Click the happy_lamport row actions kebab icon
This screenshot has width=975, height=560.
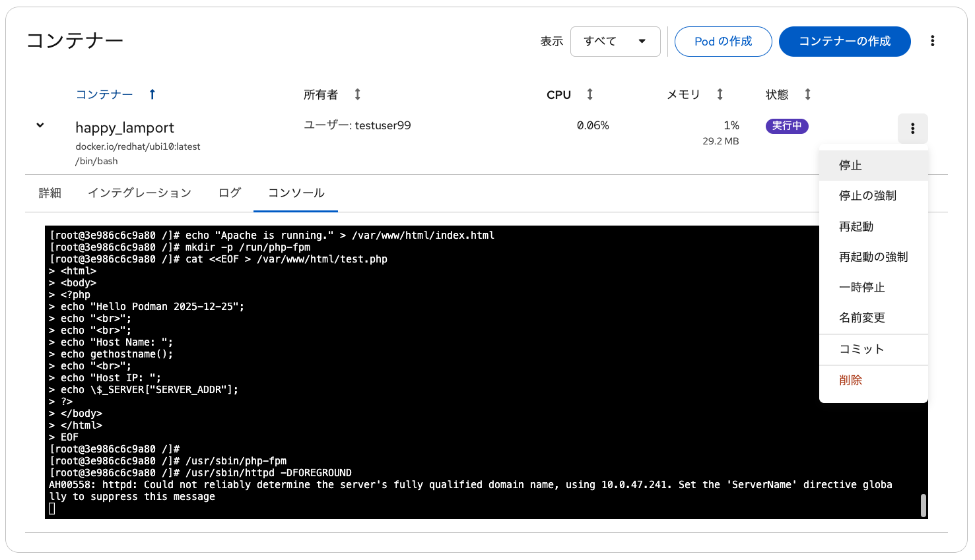coord(912,129)
